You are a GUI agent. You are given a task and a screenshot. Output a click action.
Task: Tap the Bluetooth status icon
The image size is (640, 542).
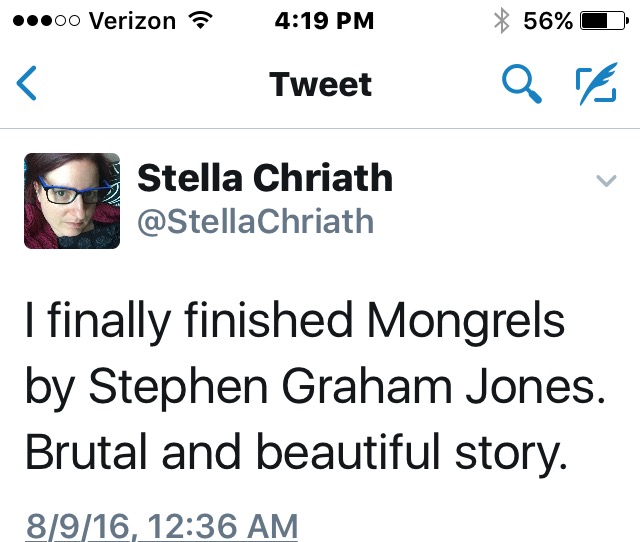tap(502, 21)
